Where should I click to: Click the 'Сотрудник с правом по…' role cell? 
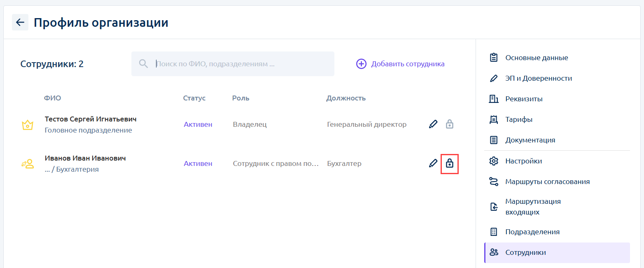(276, 163)
